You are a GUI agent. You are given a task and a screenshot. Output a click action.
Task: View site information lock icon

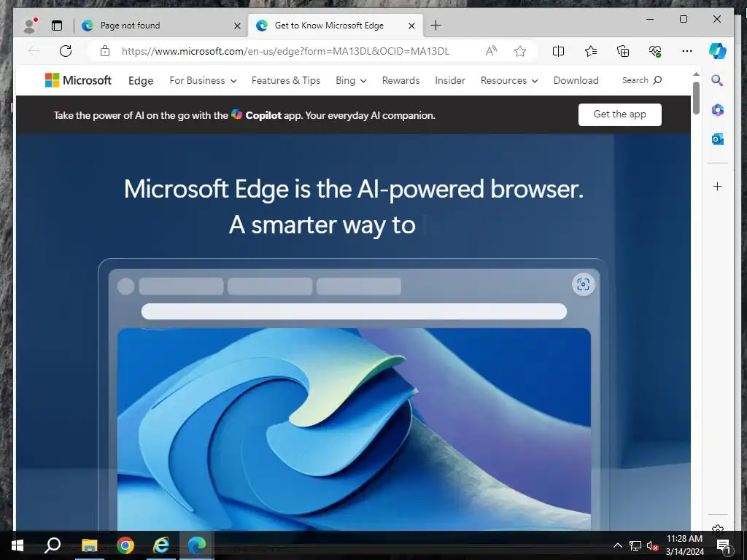105,51
